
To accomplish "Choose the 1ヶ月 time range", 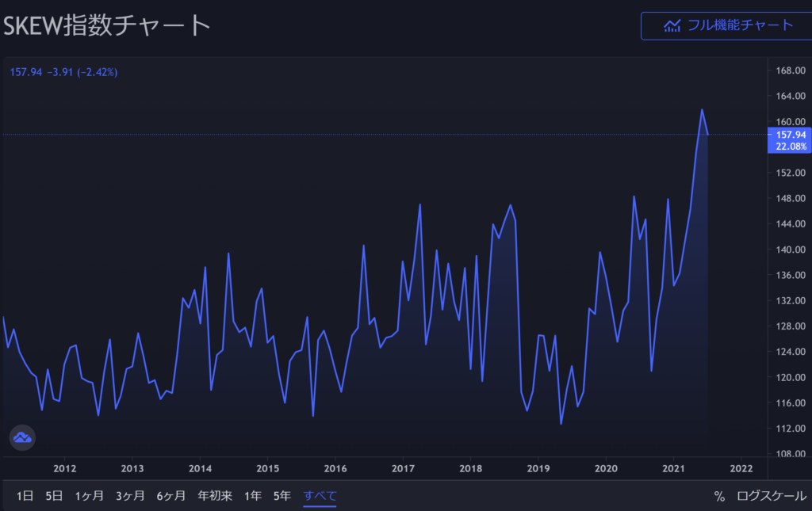I will 90,496.
